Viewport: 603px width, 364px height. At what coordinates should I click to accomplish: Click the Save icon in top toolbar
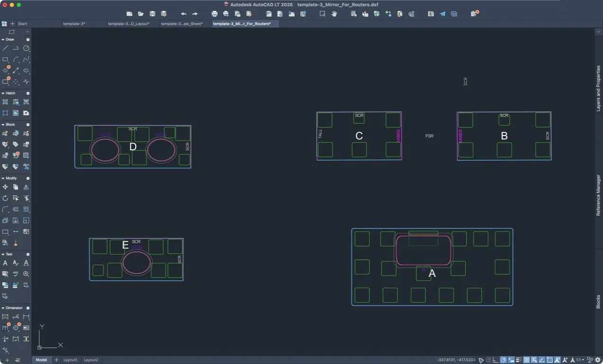(x=153, y=14)
